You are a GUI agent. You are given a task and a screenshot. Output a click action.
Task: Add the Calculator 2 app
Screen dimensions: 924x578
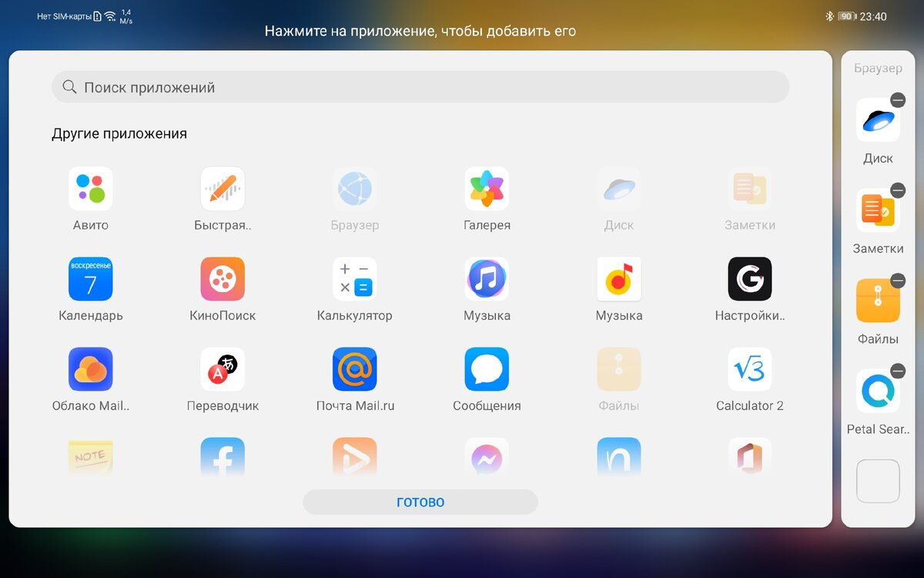750,369
